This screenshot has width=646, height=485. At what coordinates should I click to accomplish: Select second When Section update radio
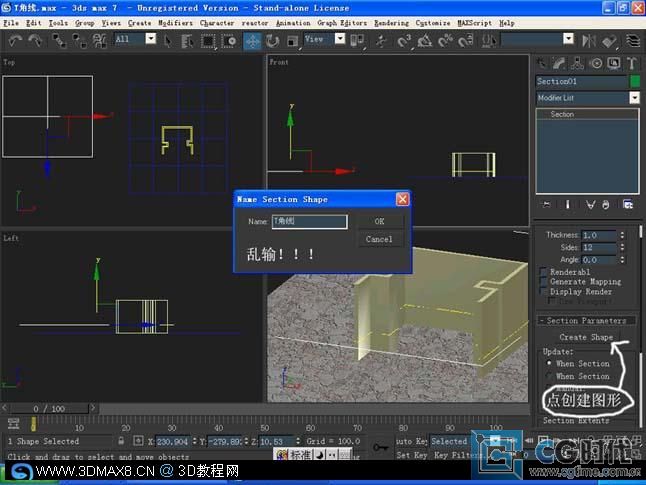click(x=549, y=376)
